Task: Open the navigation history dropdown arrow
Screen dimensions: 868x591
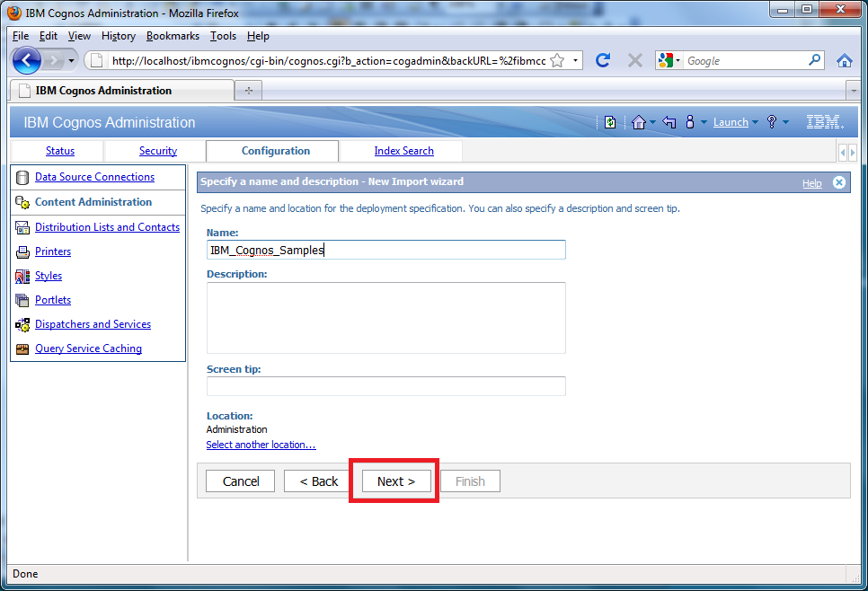Action: (71, 60)
